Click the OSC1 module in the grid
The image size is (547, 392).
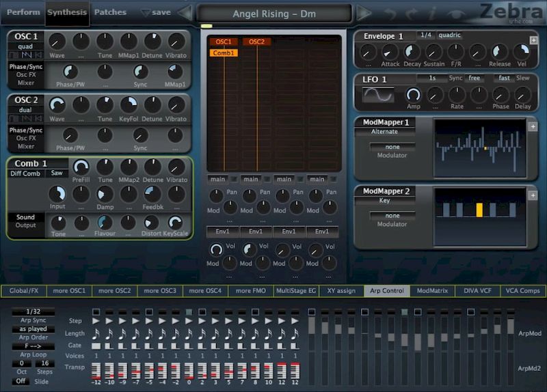pyautogui.click(x=224, y=42)
